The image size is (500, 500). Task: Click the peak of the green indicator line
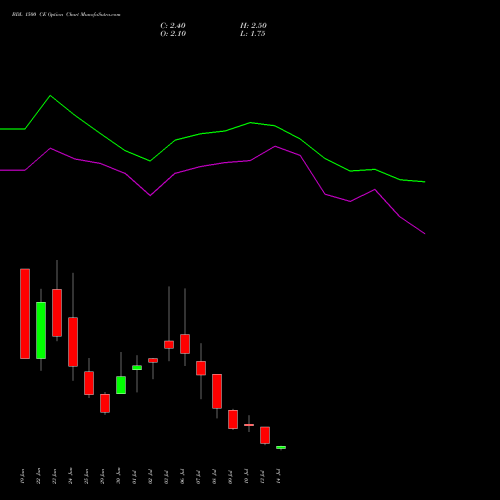coord(50,96)
